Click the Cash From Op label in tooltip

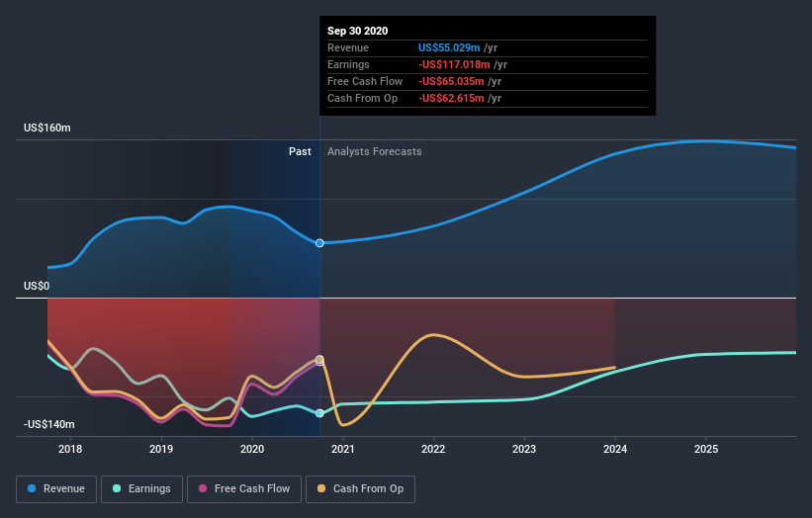(363, 98)
